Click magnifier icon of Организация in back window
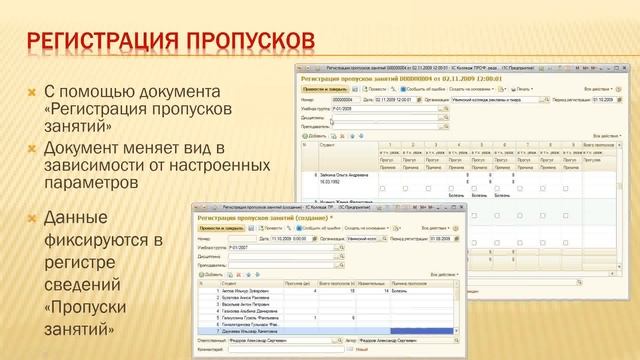The image size is (640, 360). [547, 100]
